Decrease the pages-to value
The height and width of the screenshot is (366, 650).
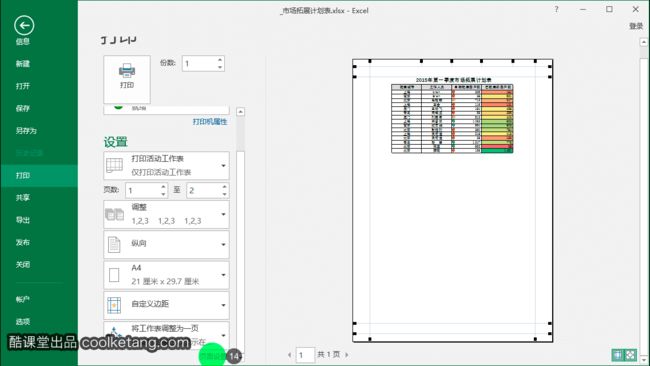[224, 194]
